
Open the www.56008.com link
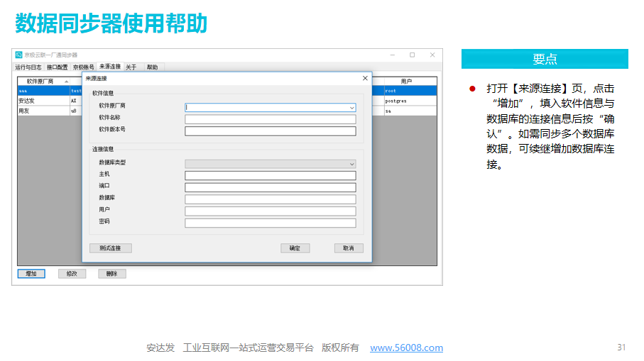406,348
